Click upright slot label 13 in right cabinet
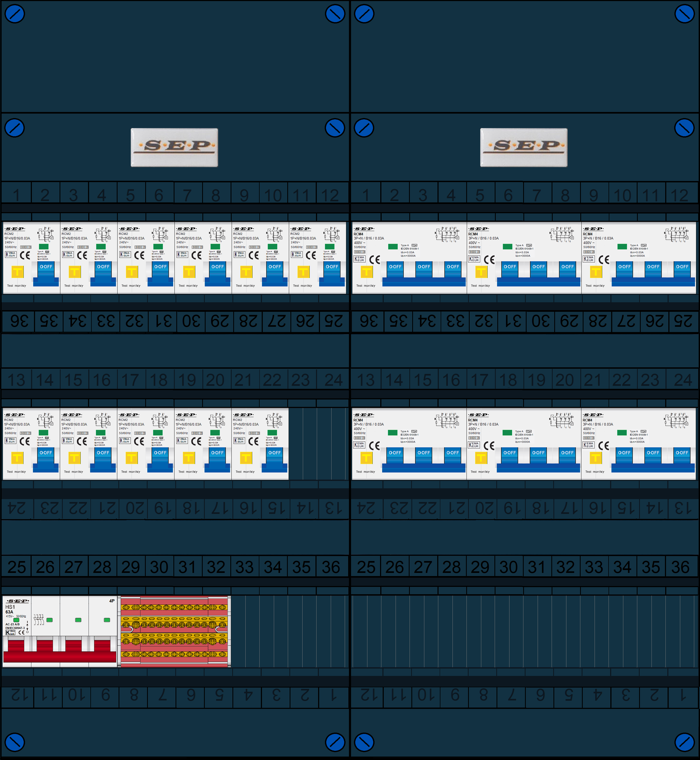700x760 pixels. 366,380
